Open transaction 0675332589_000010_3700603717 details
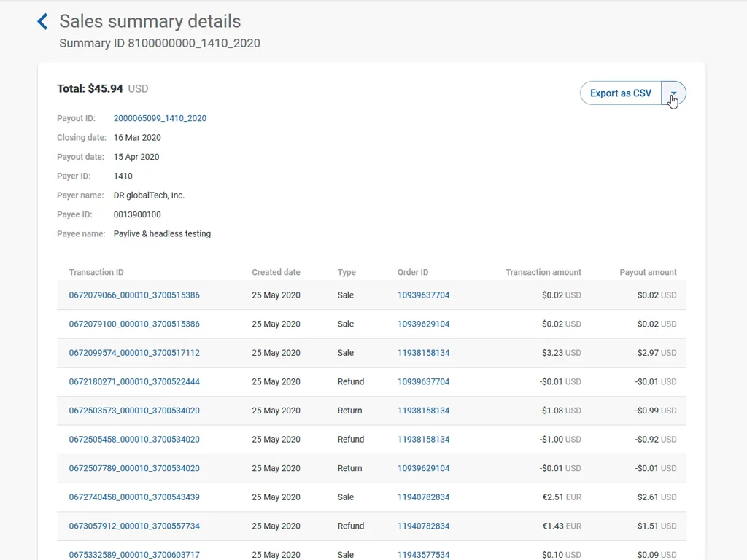The image size is (747, 560). [x=133, y=555]
